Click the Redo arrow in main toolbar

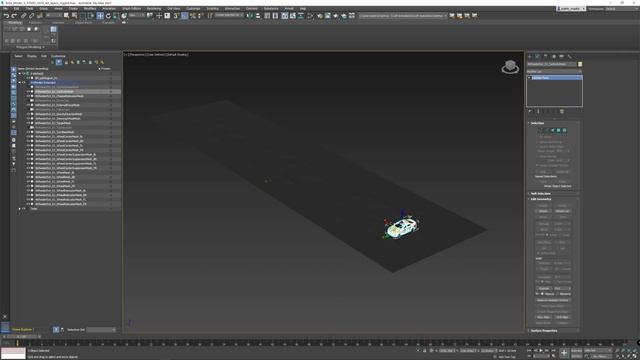[14, 16]
